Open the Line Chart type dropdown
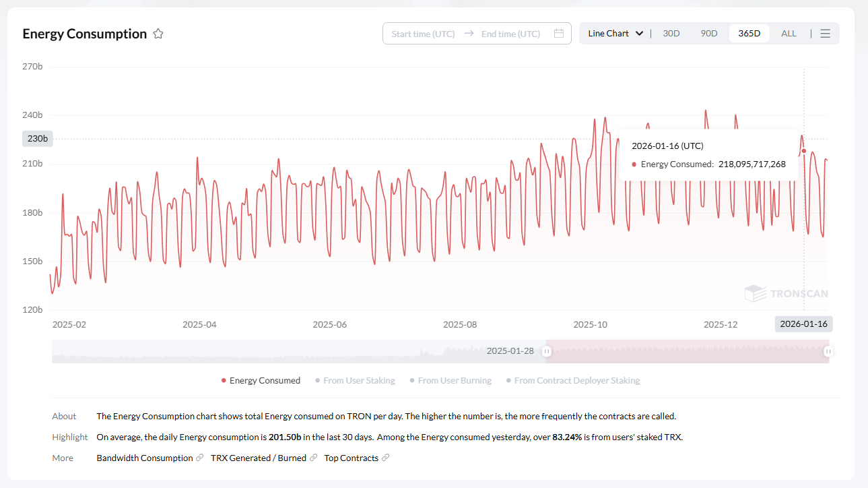 pos(615,34)
